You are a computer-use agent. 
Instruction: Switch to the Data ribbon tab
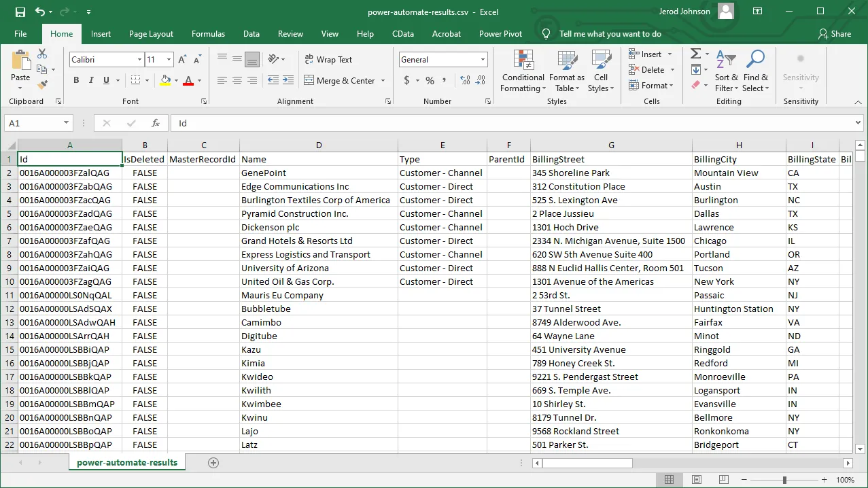251,33
